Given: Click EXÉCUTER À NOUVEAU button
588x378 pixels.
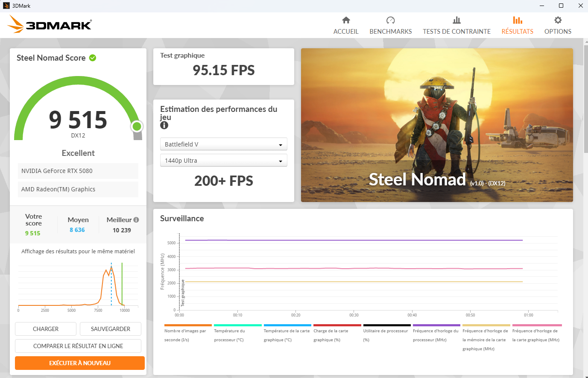Looking at the screenshot, I should (80, 363).
